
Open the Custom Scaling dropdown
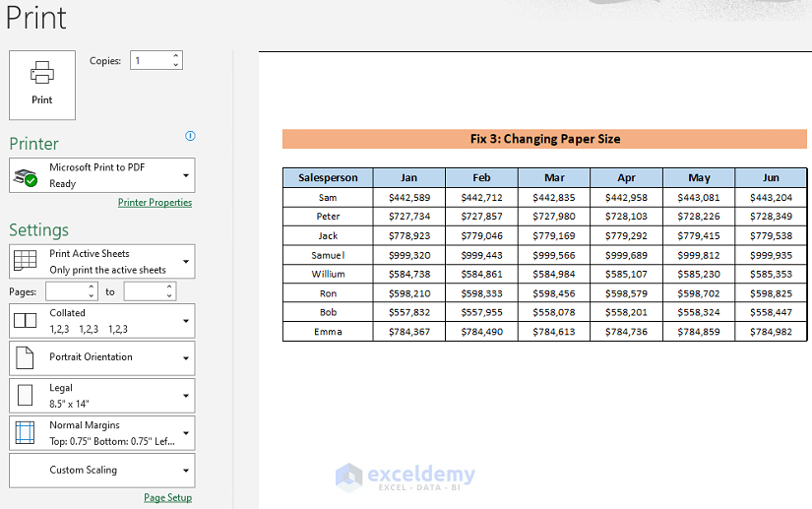tap(102, 471)
